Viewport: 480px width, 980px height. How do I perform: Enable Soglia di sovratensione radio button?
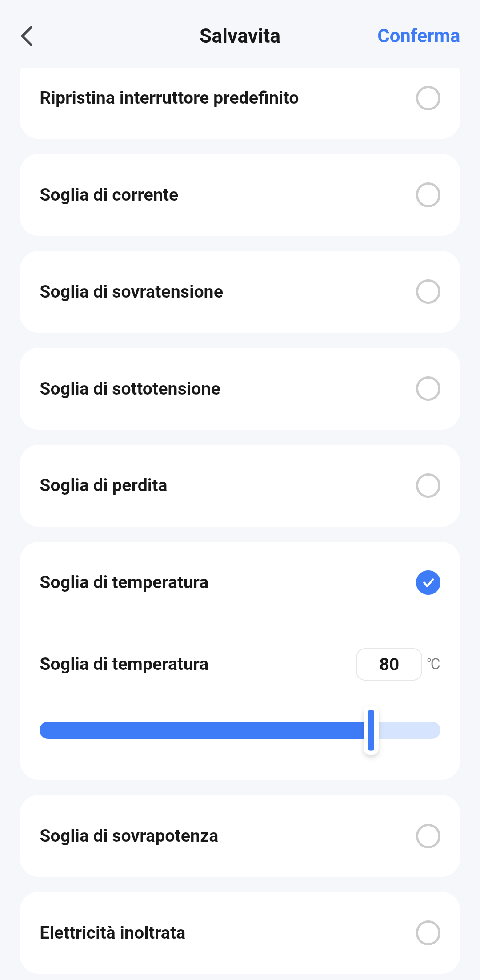point(428,292)
